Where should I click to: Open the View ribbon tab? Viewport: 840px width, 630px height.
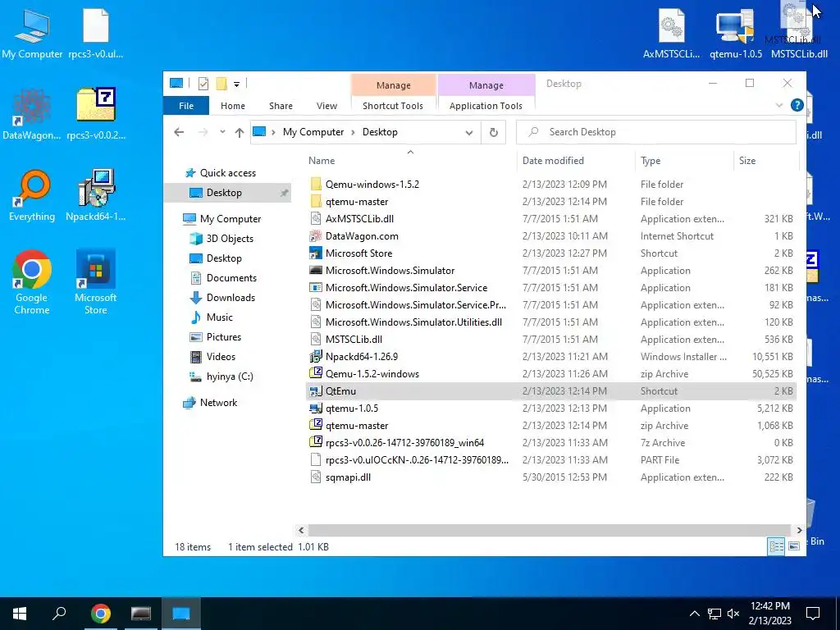pos(326,106)
